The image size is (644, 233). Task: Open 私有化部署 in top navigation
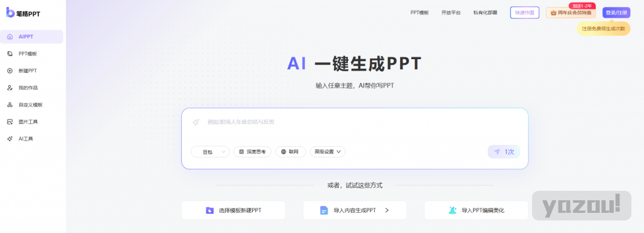485,13
